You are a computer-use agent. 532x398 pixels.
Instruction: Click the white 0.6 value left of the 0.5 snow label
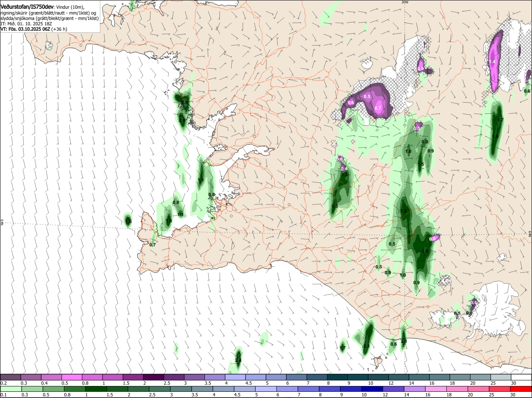point(351,103)
